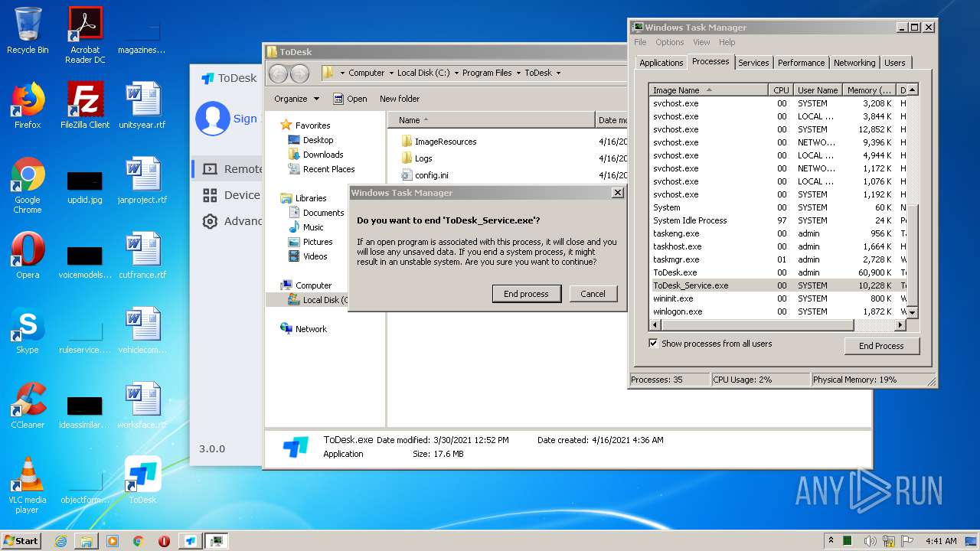
Task: Expand dropdown after ToDesk breadcrumb
Action: pyautogui.click(x=558, y=73)
